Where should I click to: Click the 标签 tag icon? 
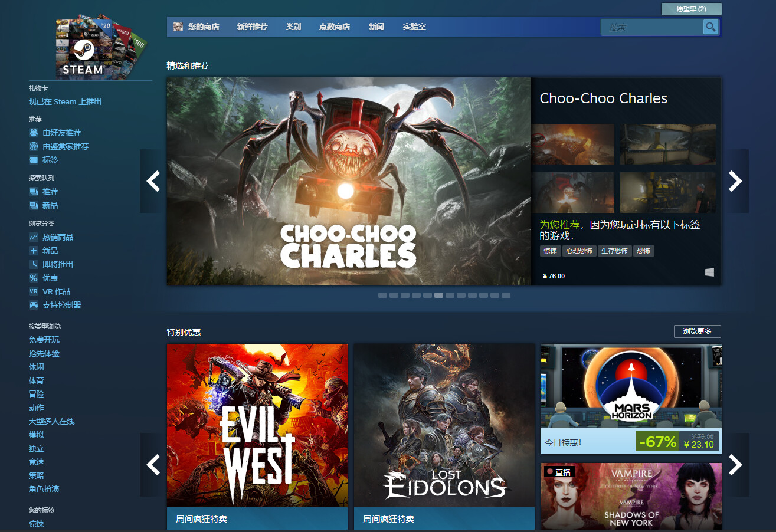34,160
